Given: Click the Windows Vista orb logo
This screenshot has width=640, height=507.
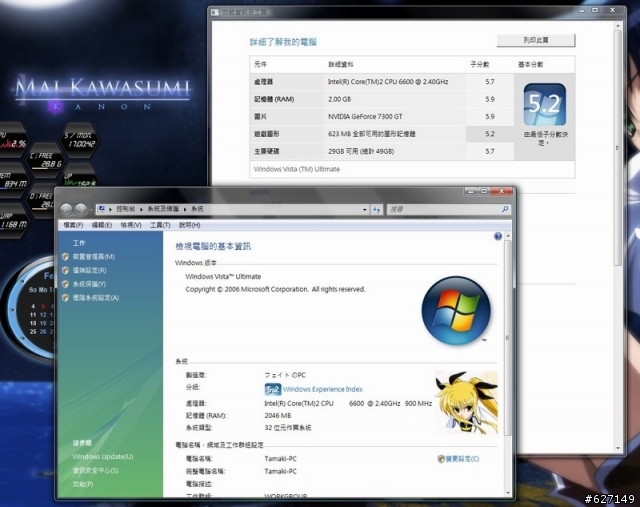Looking at the screenshot, I should point(456,311).
